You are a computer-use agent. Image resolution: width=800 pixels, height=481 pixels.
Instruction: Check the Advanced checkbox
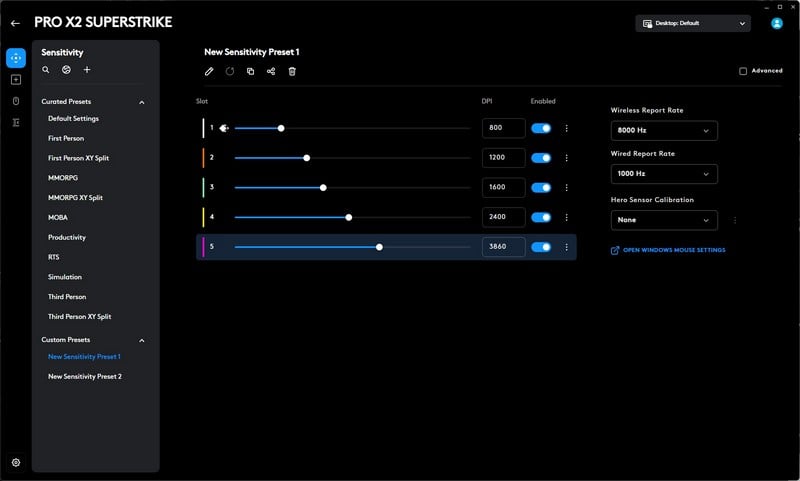(743, 71)
